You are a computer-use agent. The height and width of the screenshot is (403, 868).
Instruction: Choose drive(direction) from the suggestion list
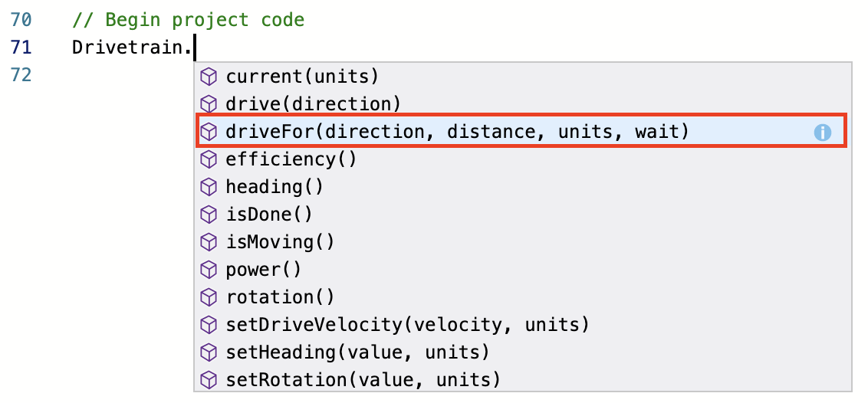pyautogui.click(x=313, y=104)
